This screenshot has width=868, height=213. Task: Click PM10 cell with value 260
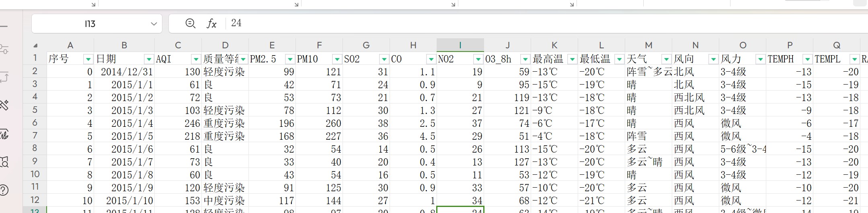tap(319, 123)
